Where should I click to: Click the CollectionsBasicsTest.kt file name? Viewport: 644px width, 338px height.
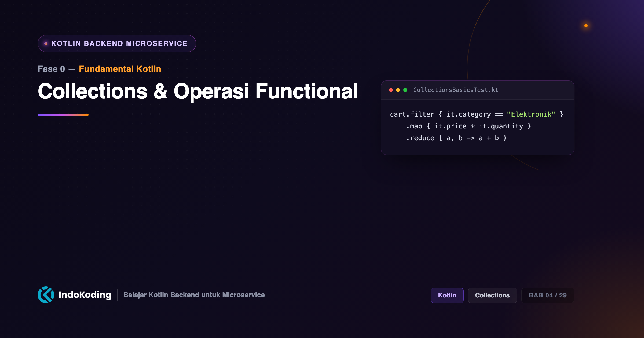click(456, 90)
